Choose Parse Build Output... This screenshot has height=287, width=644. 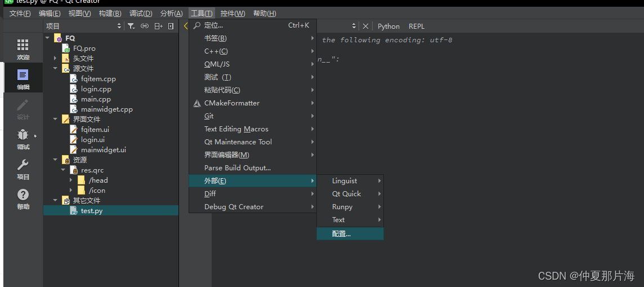(x=253, y=168)
